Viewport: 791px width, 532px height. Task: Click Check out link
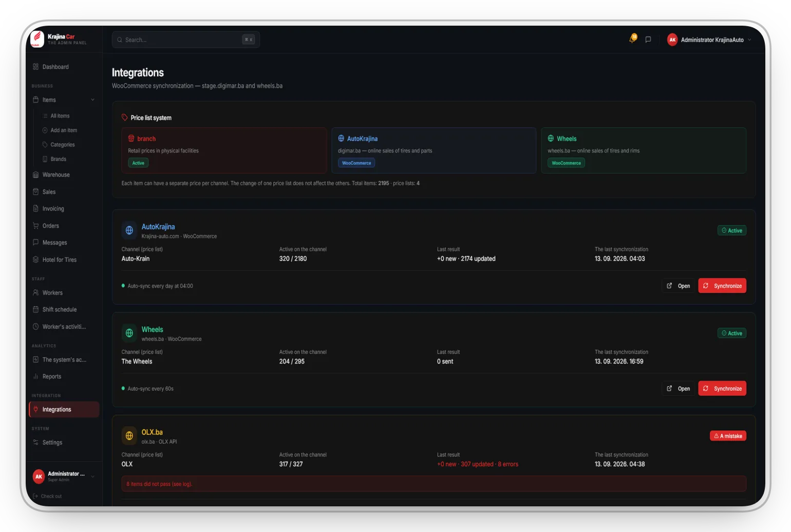pos(51,496)
